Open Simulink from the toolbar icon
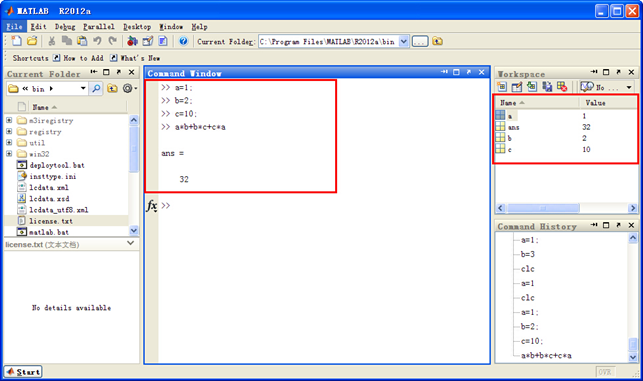 pyautogui.click(x=132, y=41)
